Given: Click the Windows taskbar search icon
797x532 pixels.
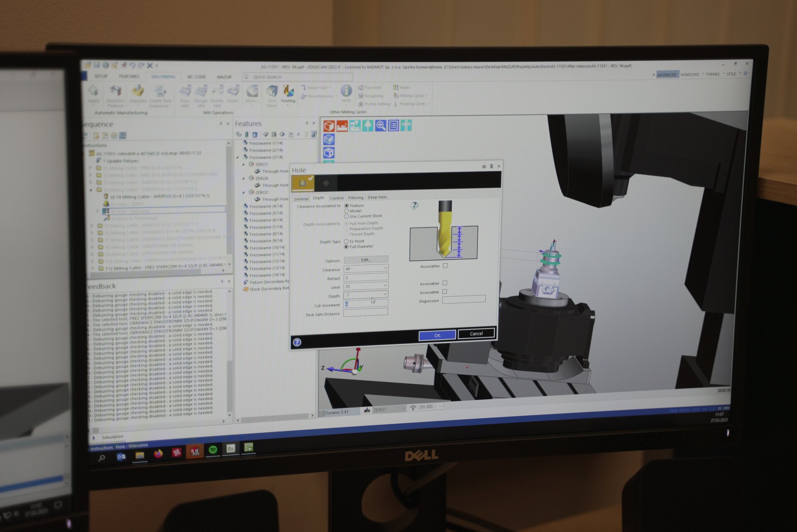Looking at the screenshot, I should (102, 458).
